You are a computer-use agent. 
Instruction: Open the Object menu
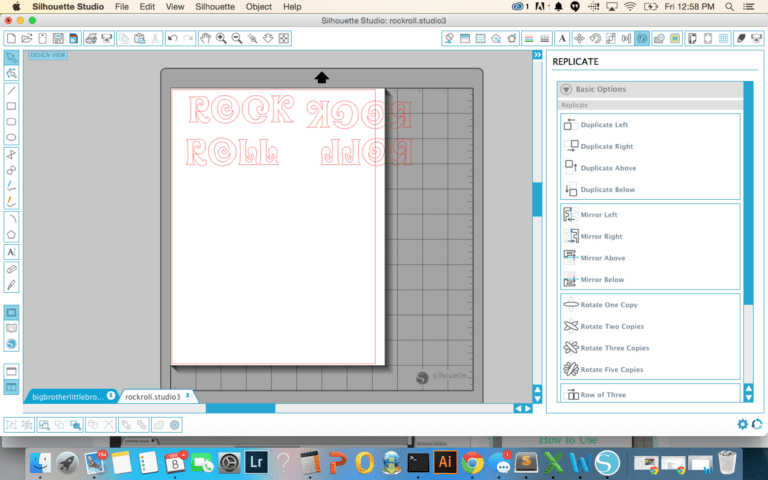coord(259,7)
